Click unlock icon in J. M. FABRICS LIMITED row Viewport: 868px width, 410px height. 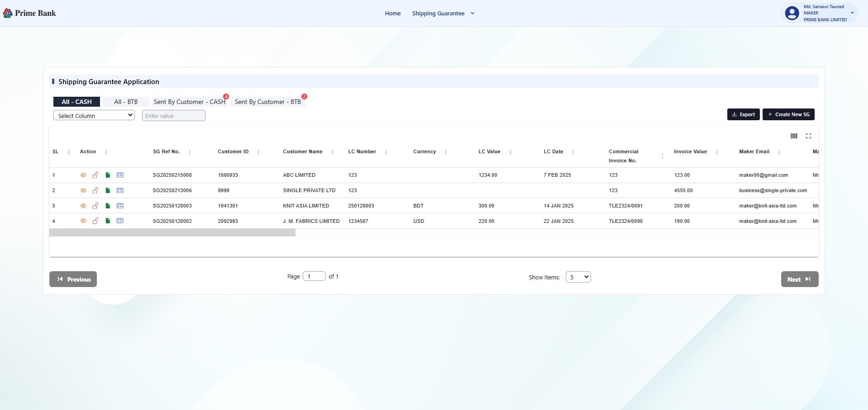(95, 221)
